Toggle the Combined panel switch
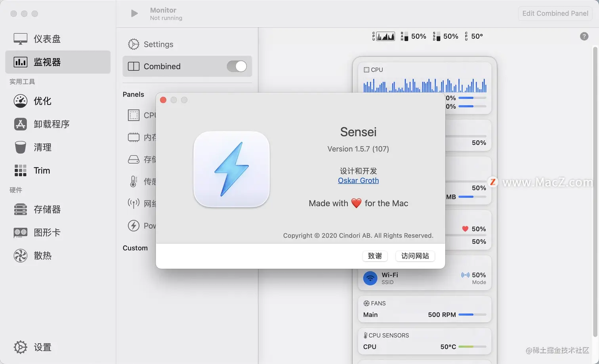The height and width of the screenshot is (364, 599). [237, 66]
